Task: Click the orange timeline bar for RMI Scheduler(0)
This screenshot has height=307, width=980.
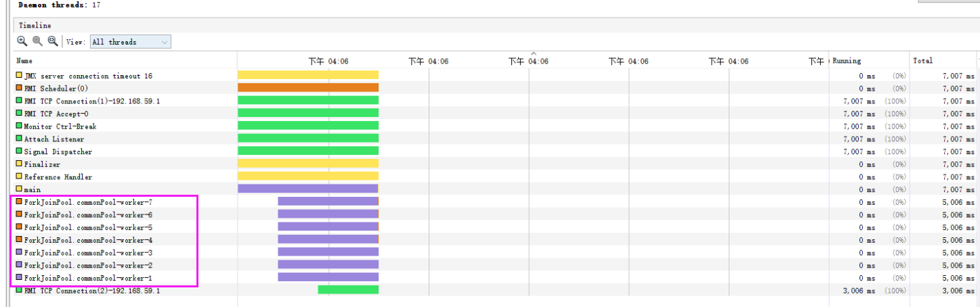Action: [308, 88]
